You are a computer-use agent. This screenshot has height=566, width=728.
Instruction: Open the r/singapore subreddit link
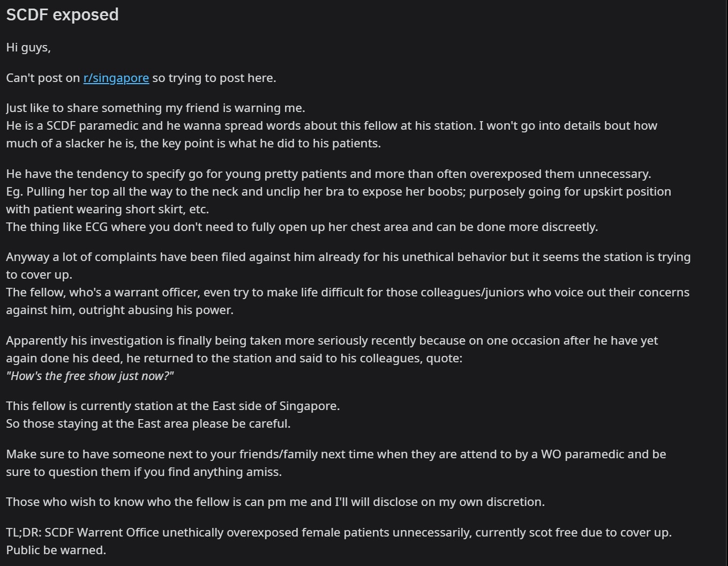[x=116, y=78]
